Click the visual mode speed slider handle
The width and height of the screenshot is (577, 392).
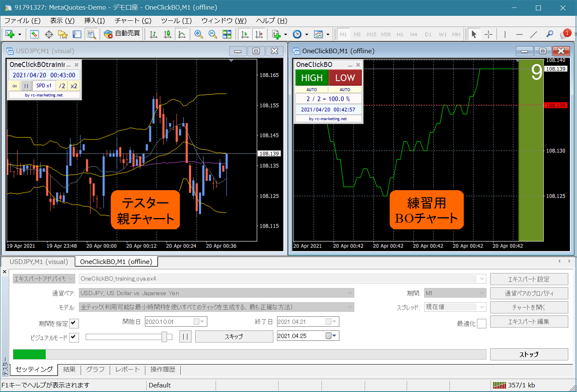coord(164,337)
